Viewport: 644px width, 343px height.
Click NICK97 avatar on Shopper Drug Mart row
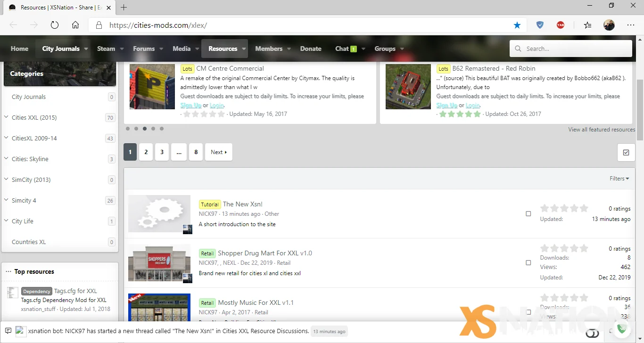tap(188, 278)
